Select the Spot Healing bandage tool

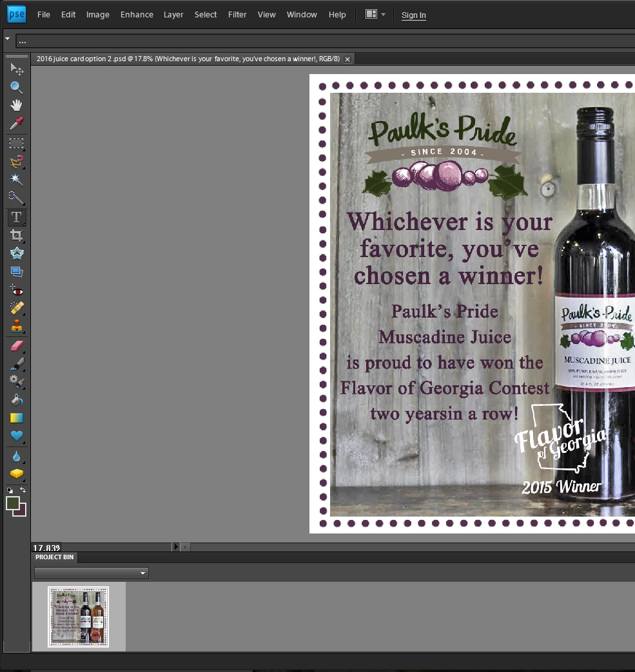pyautogui.click(x=16, y=309)
